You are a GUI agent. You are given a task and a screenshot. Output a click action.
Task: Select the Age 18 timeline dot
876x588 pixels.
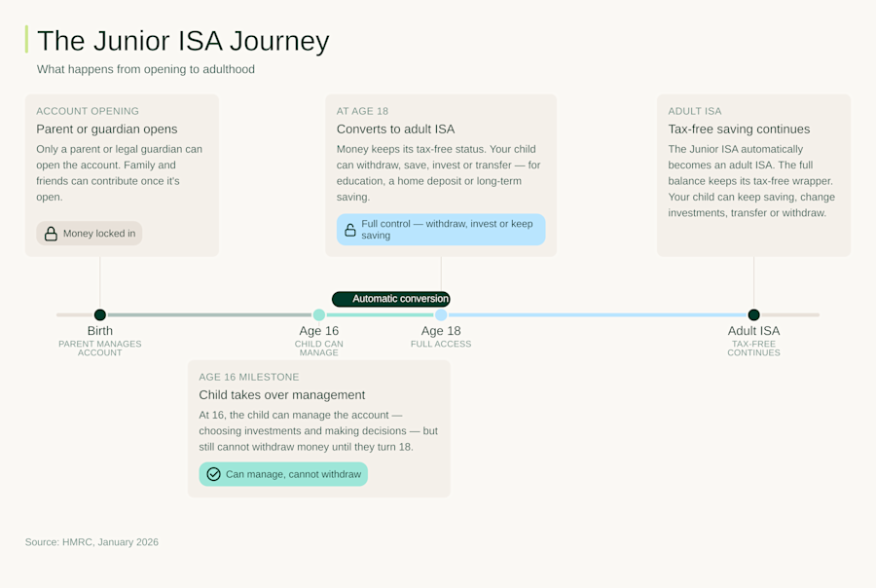[x=440, y=314]
